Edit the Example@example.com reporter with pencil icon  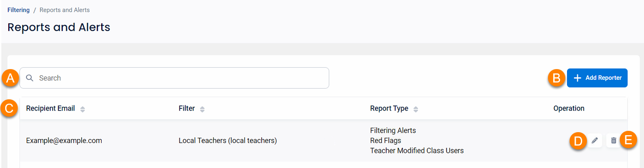pos(595,140)
